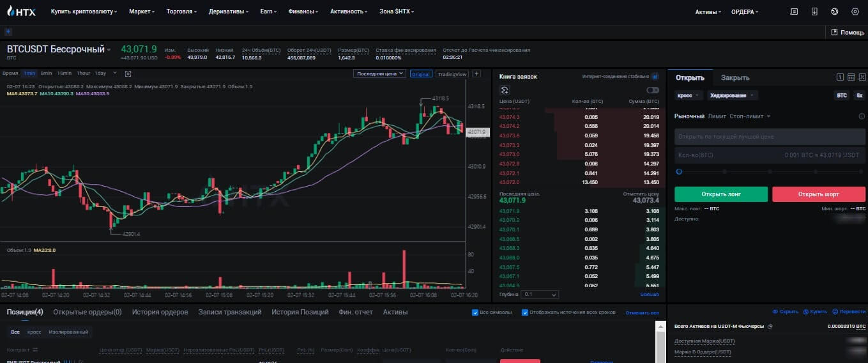Click the globe language icon
This screenshot has height=363, width=868.
tap(834, 12)
